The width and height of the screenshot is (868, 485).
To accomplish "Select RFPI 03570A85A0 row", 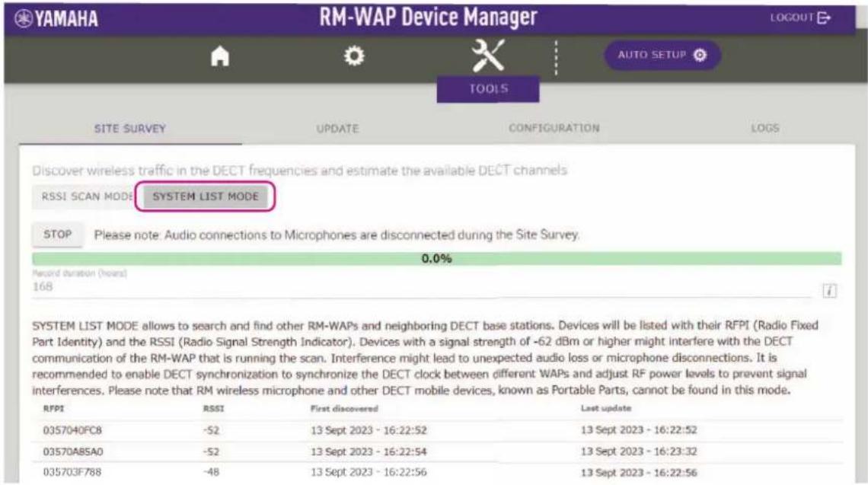I will point(437,451).
